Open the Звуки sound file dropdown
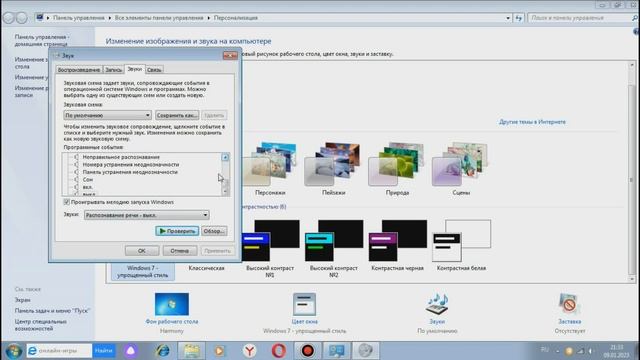 [x=147, y=215]
